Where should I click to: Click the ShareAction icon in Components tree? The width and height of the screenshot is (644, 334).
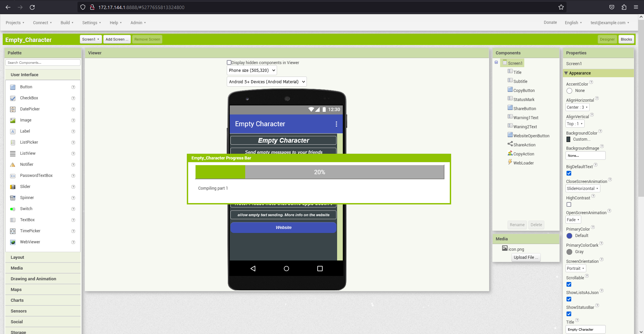click(510, 144)
